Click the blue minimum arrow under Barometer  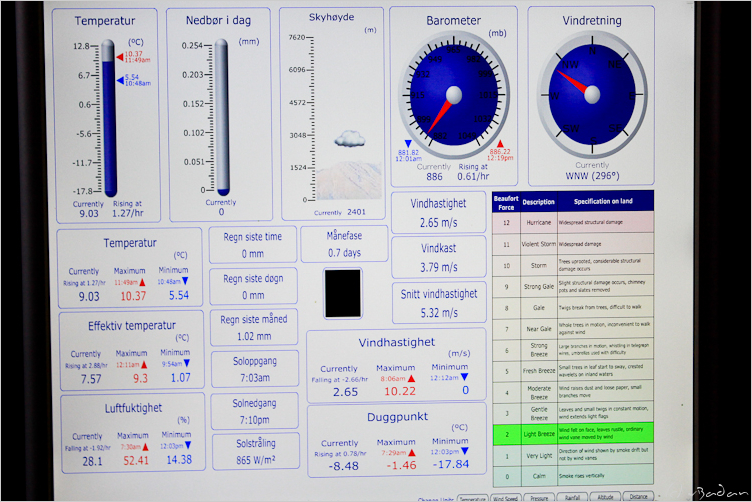click(407, 143)
